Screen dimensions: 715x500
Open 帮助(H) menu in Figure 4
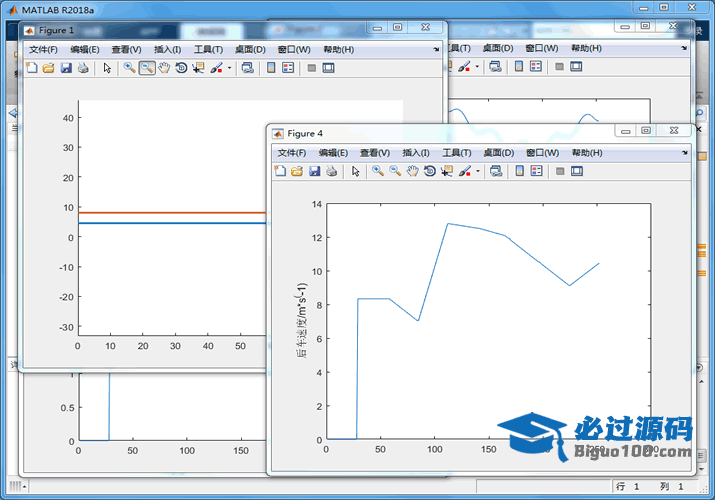click(x=587, y=153)
